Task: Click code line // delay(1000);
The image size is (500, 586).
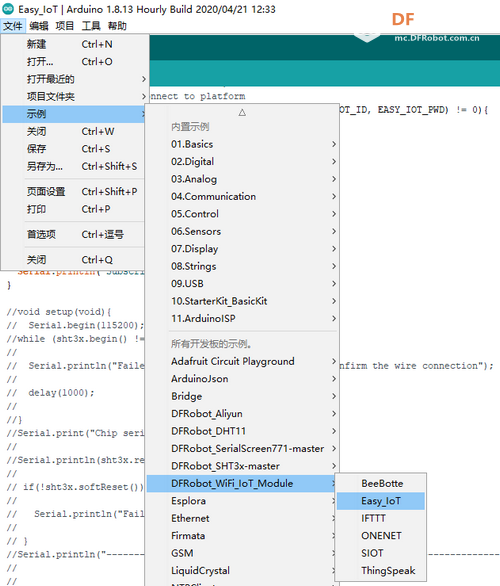Action: tap(50, 393)
